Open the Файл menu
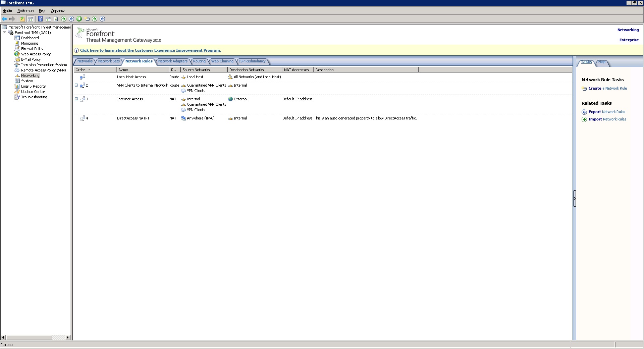This screenshot has height=349, width=644. point(7,11)
